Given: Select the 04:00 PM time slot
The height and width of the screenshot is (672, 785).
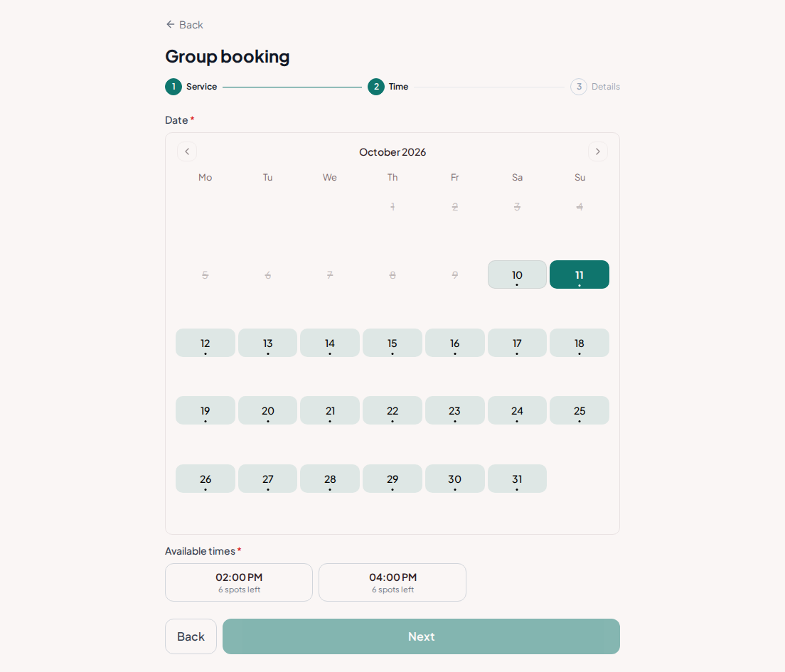Looking at the screenshot, I should point(392,582).
